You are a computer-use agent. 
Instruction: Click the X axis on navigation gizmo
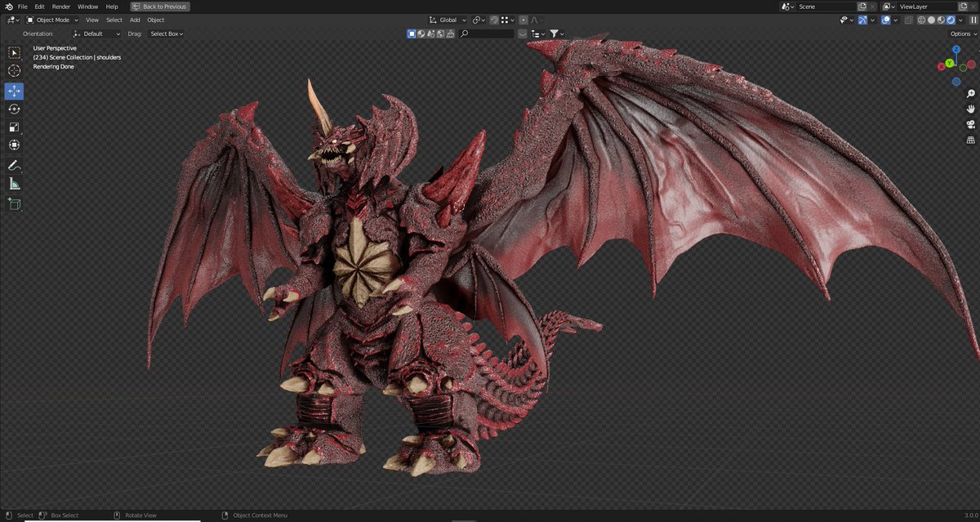coord(941,67)
